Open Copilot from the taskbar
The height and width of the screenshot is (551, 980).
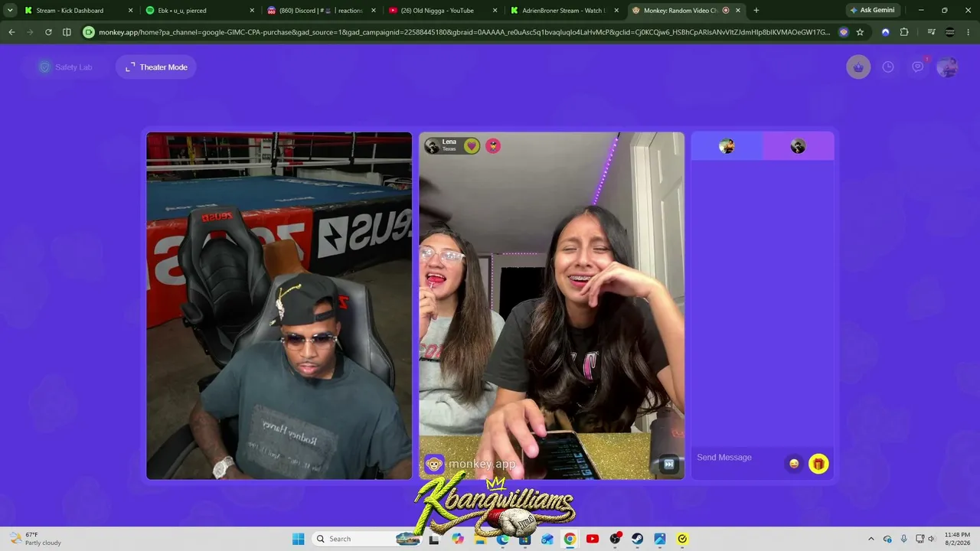(458, 539)
